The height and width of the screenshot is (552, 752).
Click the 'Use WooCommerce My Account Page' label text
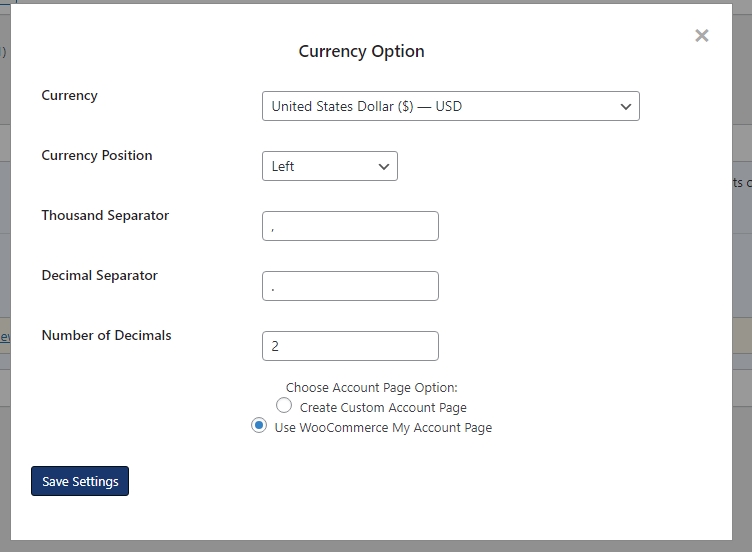[x=383, y=428]
